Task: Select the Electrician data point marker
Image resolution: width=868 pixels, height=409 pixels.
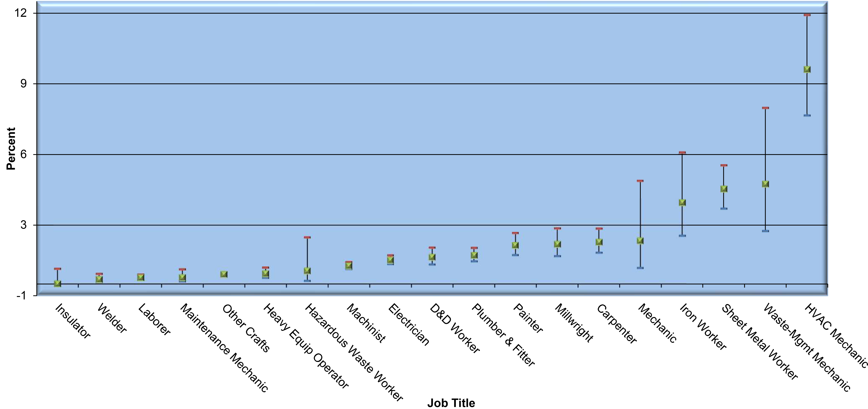Action: tap(390, 260)
